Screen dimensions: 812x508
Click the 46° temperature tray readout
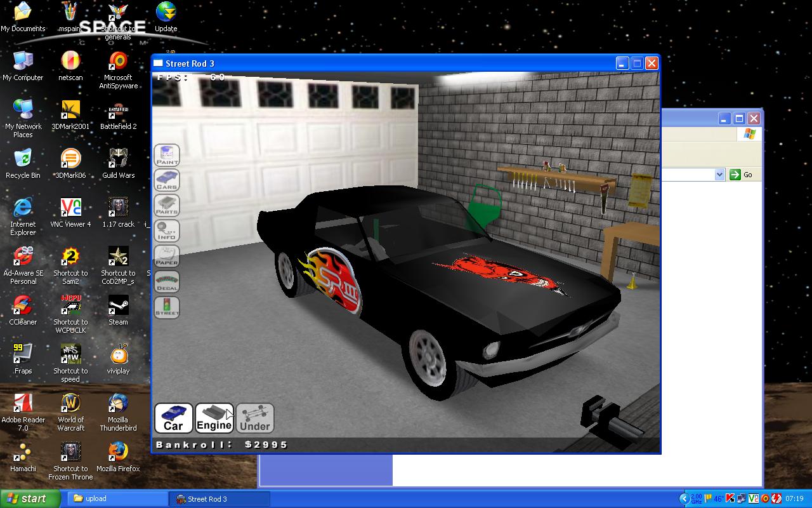point(719,498)
